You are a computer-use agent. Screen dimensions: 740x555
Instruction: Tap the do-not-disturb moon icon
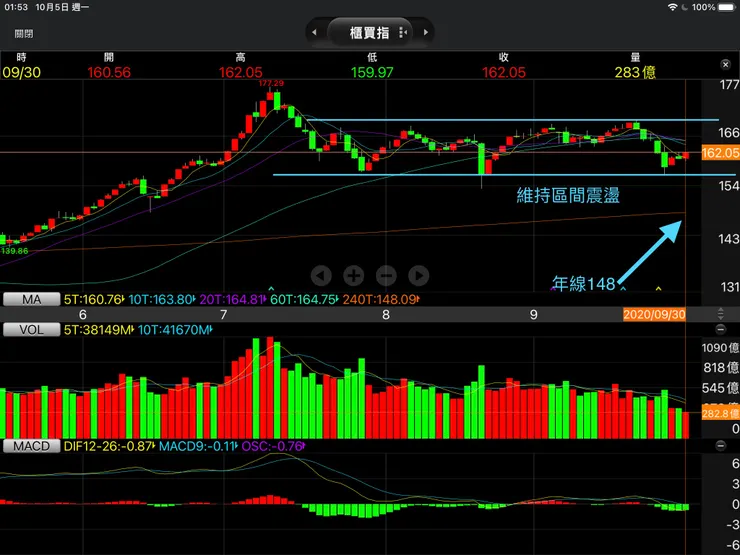[684, 7]
